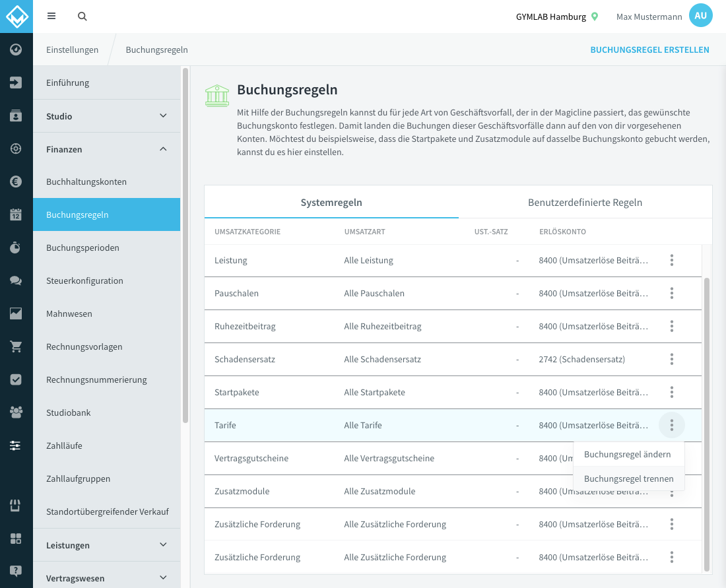Open the hamburger menu

[51, 16]
